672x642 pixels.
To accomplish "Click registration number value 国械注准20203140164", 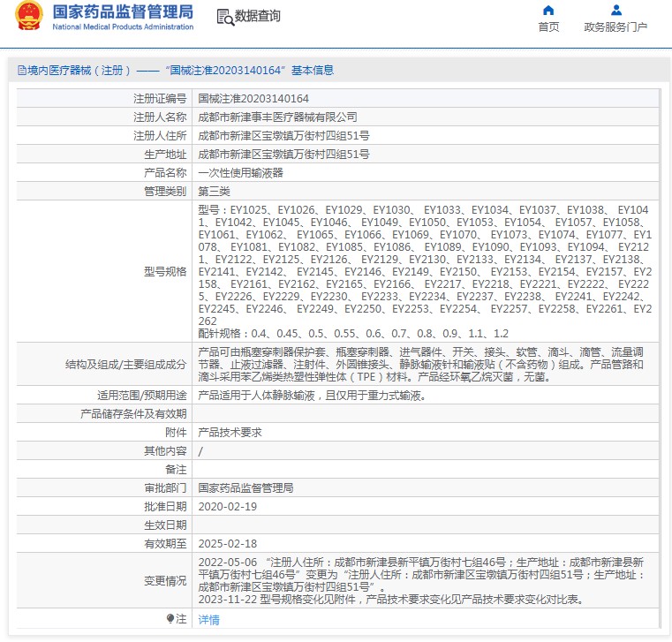I will pyautogui.click(x=253, y=99).
